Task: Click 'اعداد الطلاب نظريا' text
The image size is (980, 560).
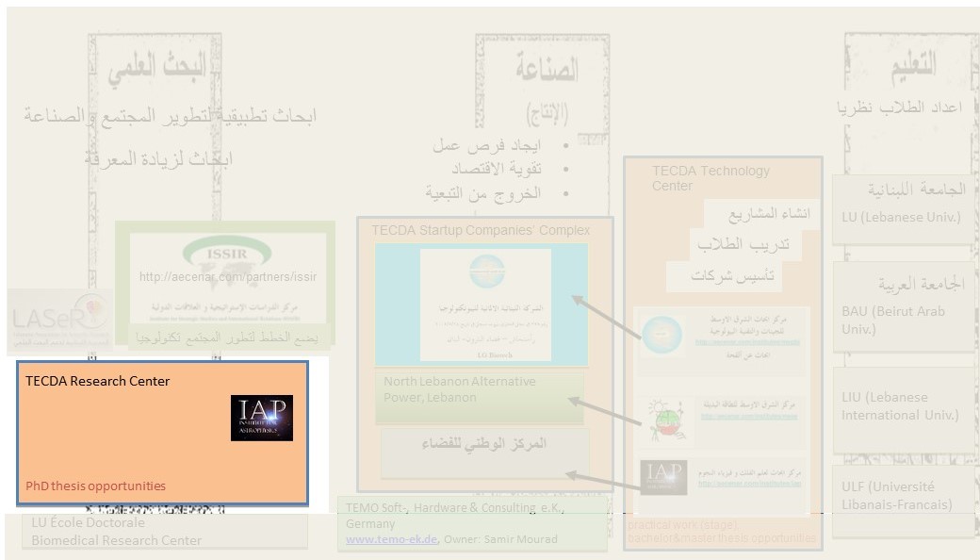Action: pos(899,107)
